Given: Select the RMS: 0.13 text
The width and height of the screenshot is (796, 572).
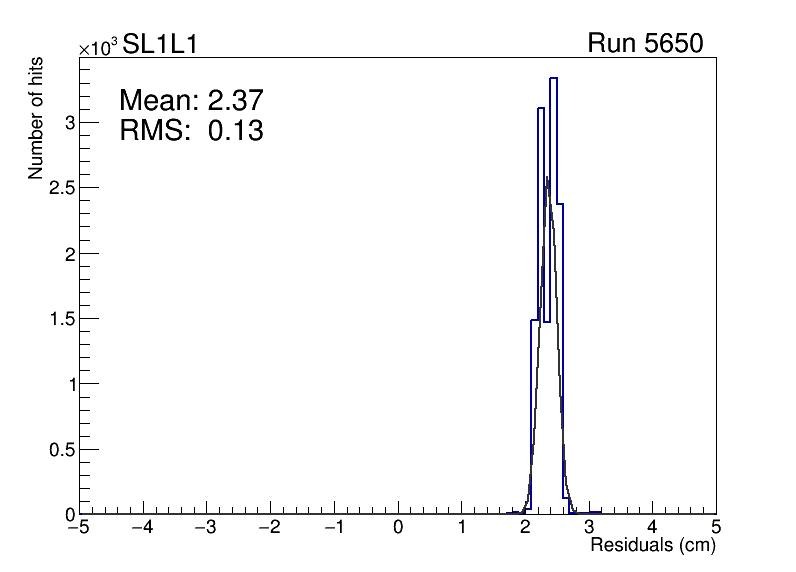Looking at the screenshot, I should tap(190, 130).
